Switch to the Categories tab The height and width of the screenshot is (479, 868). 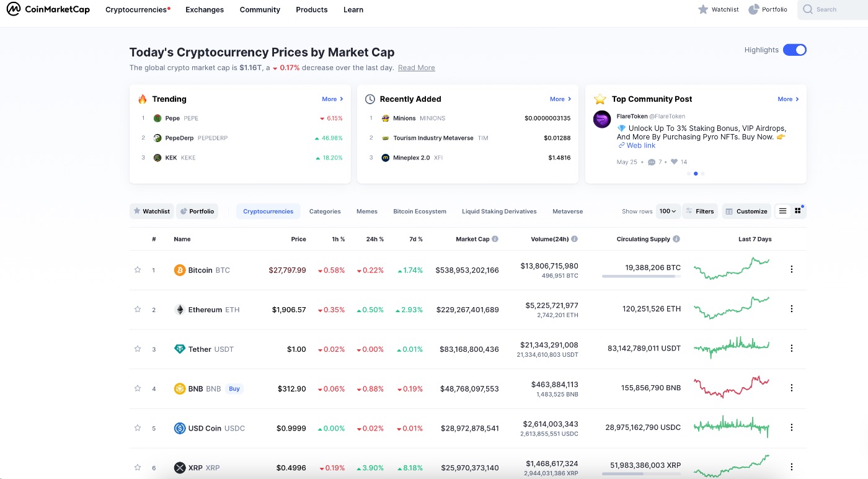[325, 212]
